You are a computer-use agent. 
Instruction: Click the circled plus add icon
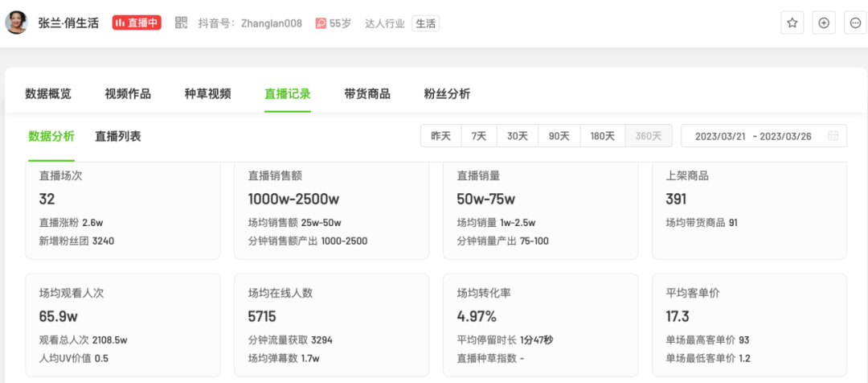tap(824, 23)
